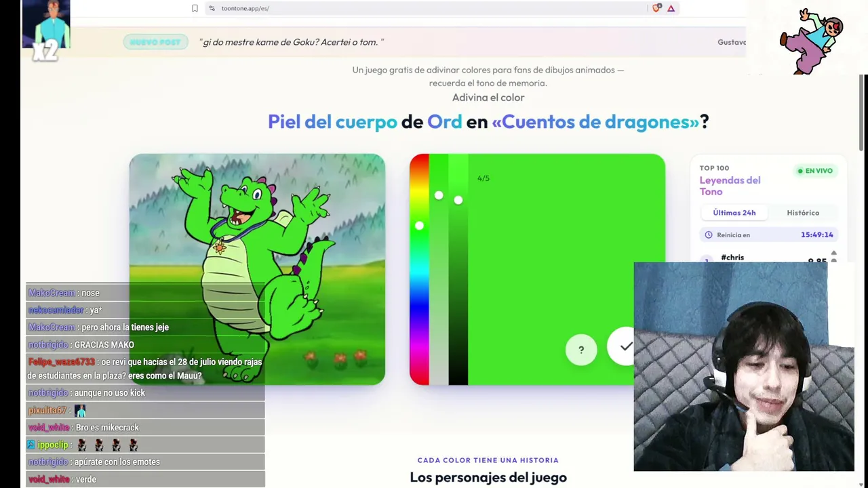Open the Brave Rewards triangle icon
Screen dimensions: 868x488
pos(671,8)
